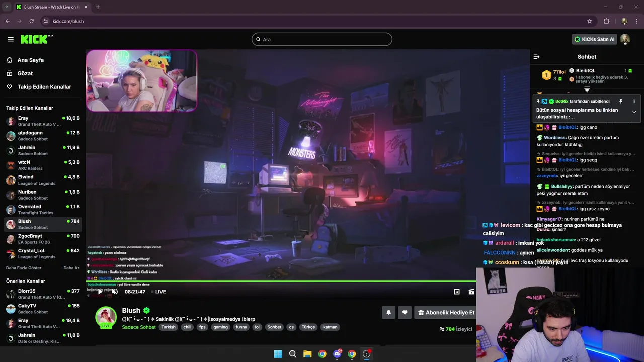Open Blush streamer avatar
The image size is (644, 362).
point(106,317)
